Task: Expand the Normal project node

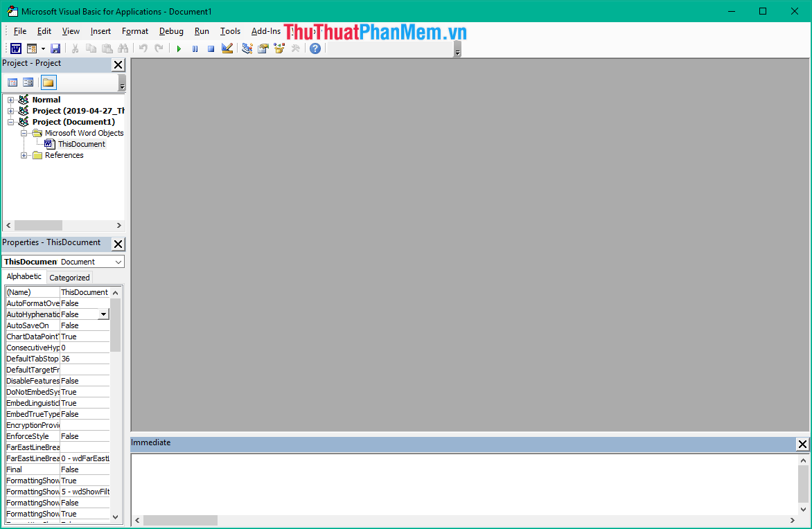Action: pyautogui.click(x=10, y=100)
